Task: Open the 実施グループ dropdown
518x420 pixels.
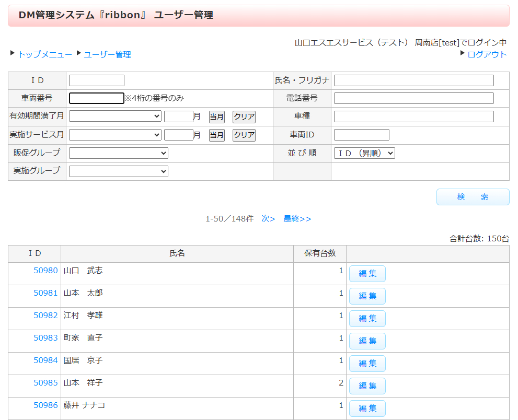Action: click(x=119, y=171)
